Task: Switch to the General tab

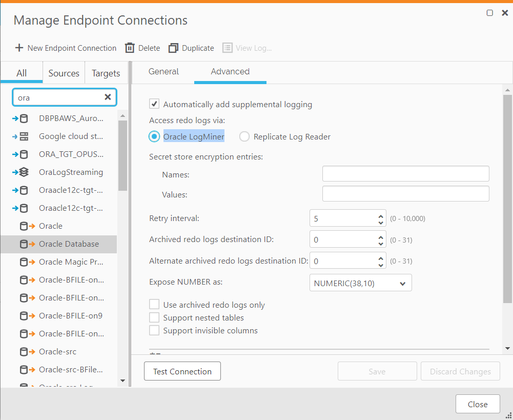Action: tap(163, 72)
